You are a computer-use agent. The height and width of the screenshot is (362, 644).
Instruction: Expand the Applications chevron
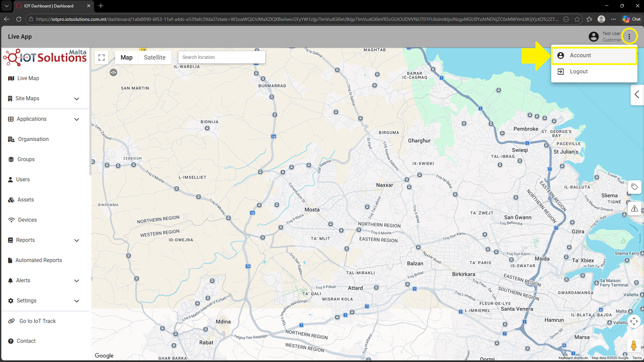[77, 119]
